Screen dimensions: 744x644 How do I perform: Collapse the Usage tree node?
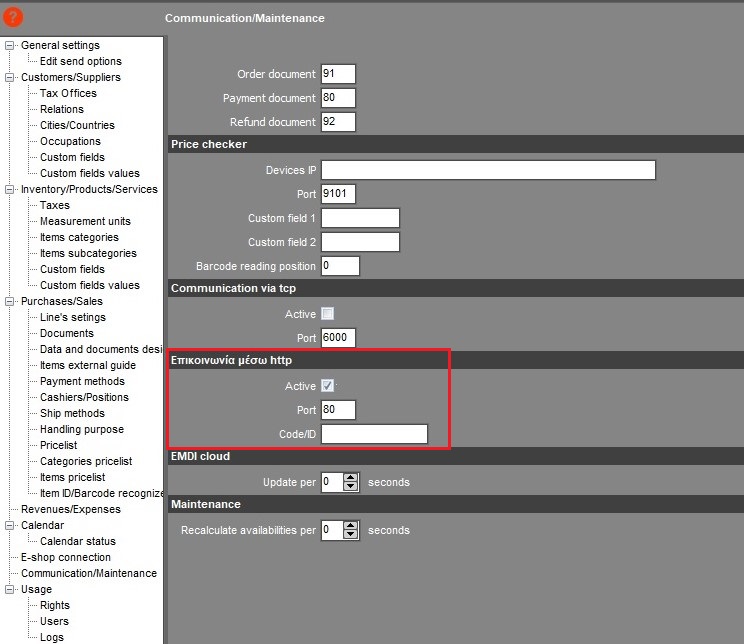pos(9,589)
